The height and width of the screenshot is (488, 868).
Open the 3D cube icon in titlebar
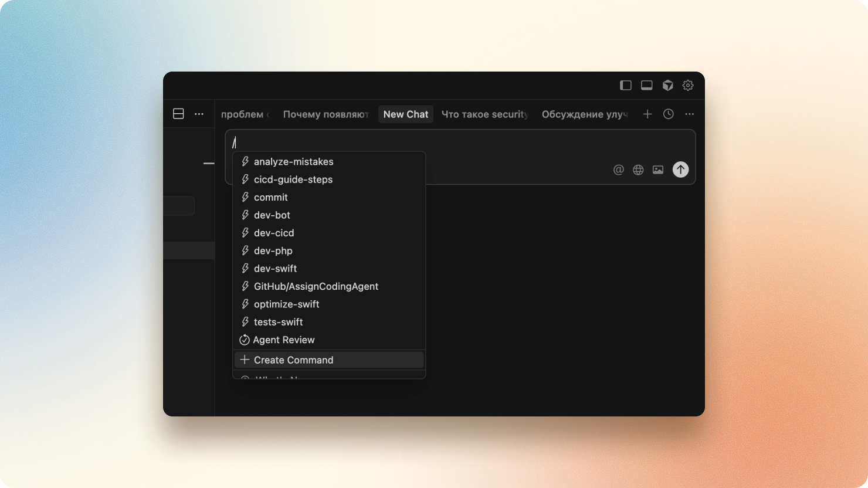(x=667, y=85)
